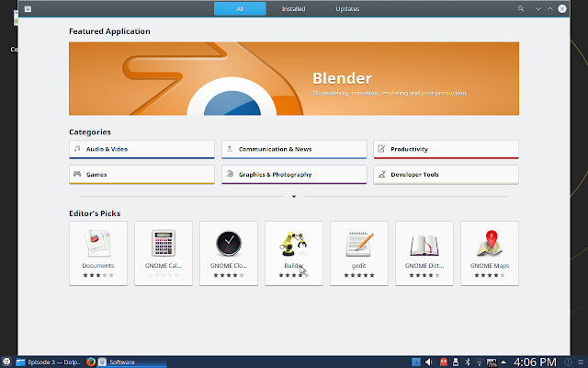This screenshot has width=588, height=368.
Task: Open the application launcher menu
Action: pyautogui.click(x=6, y=362)
